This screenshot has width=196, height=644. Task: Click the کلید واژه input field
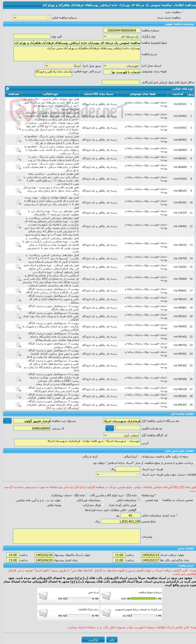32,36
